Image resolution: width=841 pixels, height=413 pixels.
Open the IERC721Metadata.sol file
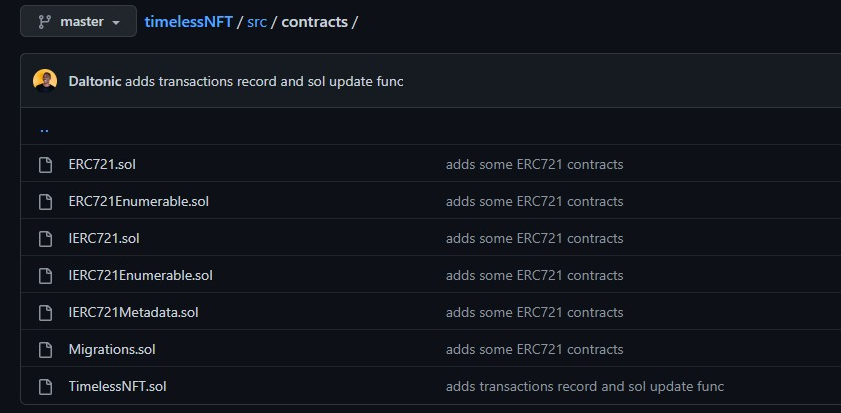tap(133, 312)
